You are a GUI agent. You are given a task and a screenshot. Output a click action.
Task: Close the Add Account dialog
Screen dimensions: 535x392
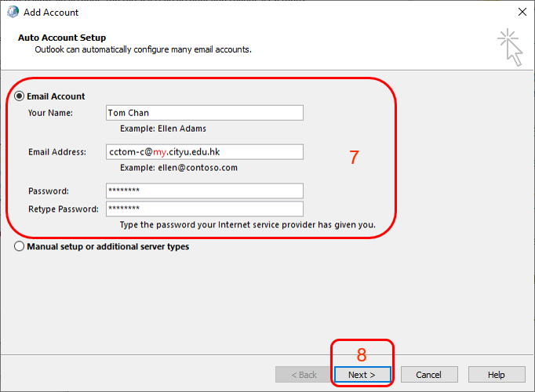coord(522,13)
